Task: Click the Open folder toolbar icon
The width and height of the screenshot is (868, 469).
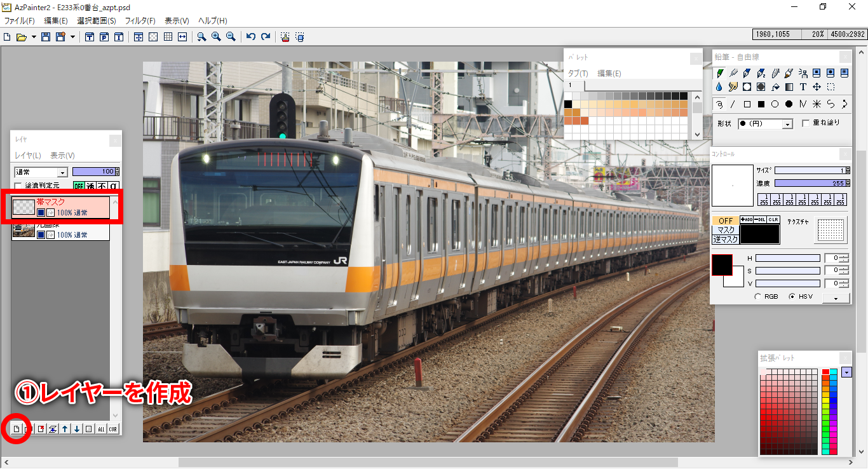Action: [x=21, y=37]
